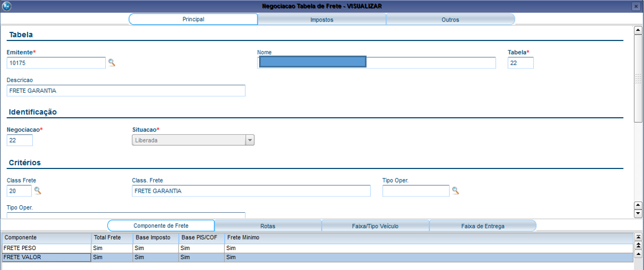Image resolution: width=644 pixels, height=270 pixels.
Task: Click the Class Frete code field containing 20
Action: point(19,191)
